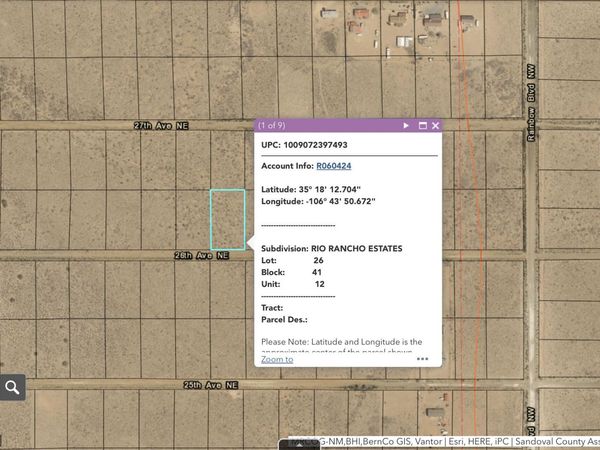Screen dimensions: 600x450
Task: Maximize the parcel info popup
Action: pos(422,126)
